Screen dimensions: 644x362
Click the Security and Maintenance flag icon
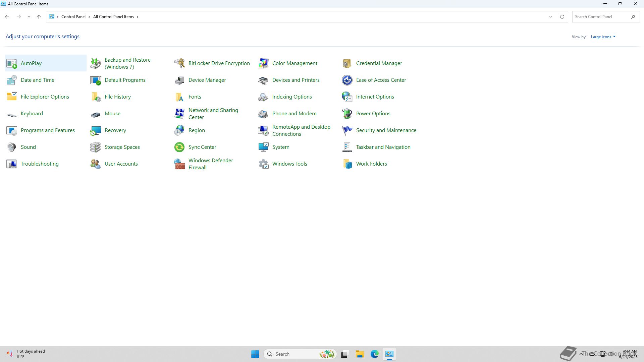(x=347, y=130)
